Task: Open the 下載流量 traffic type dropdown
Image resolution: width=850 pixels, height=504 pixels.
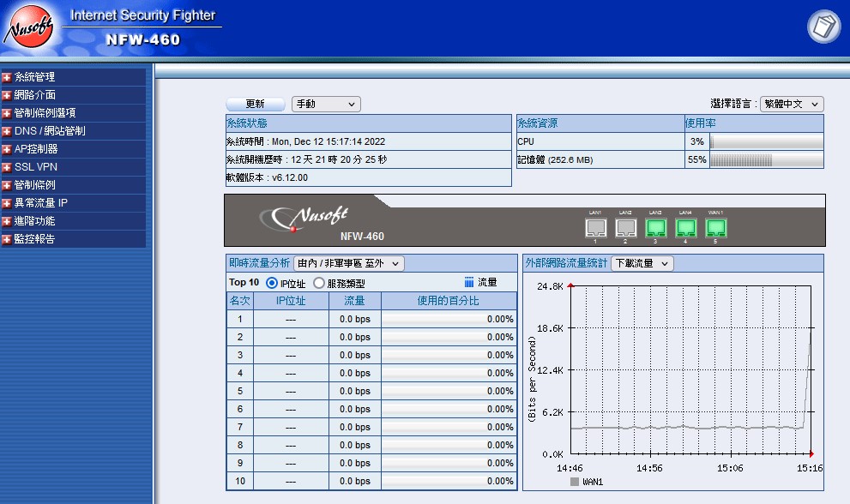Action: tap(642, 263)
